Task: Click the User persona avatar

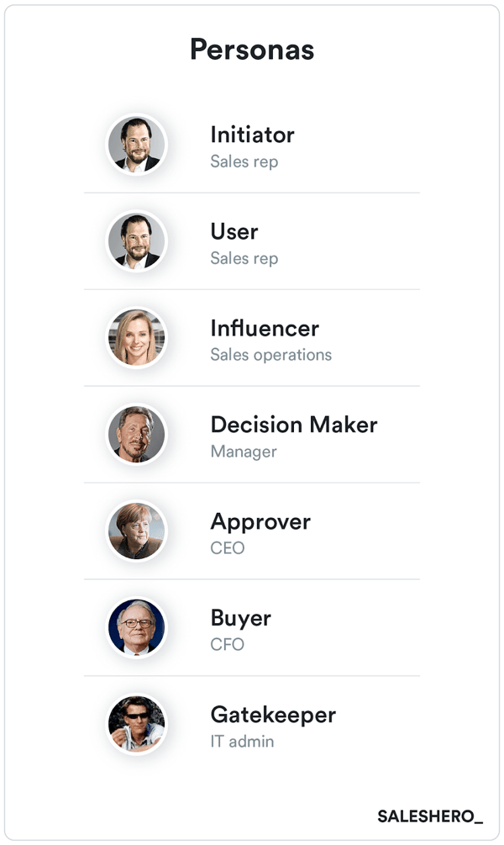Action: (137, 241)
